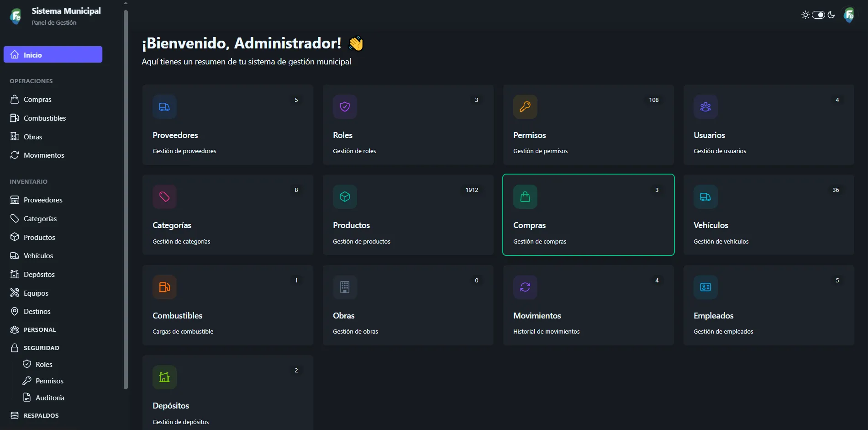Open Obras in the sidebar menu
868x430 pixels.
[53, 137]
